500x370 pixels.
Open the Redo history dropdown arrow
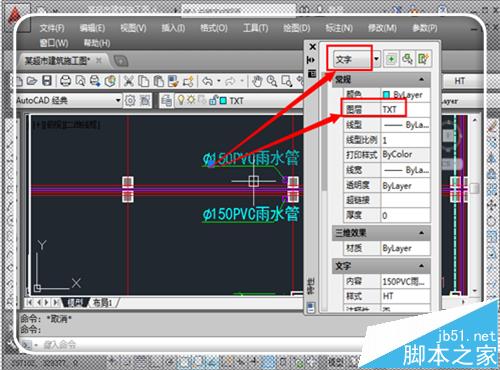(x=242, y=81)
